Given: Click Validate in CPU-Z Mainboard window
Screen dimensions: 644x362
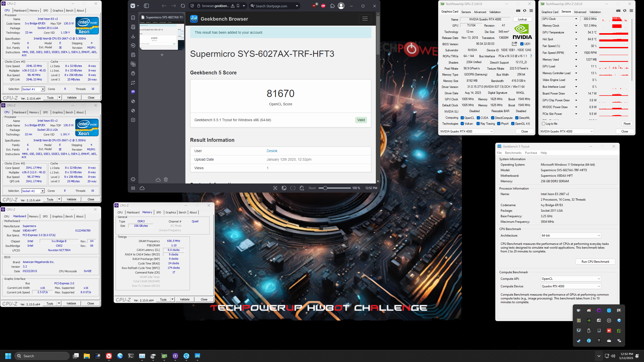Looking at the screenshot, I should click(71, 303).
